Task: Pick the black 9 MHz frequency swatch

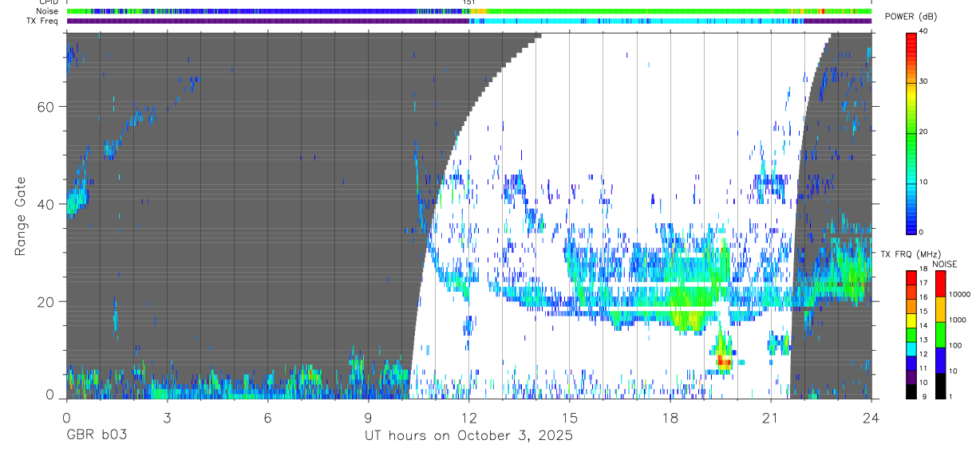Action: (911, 391)
